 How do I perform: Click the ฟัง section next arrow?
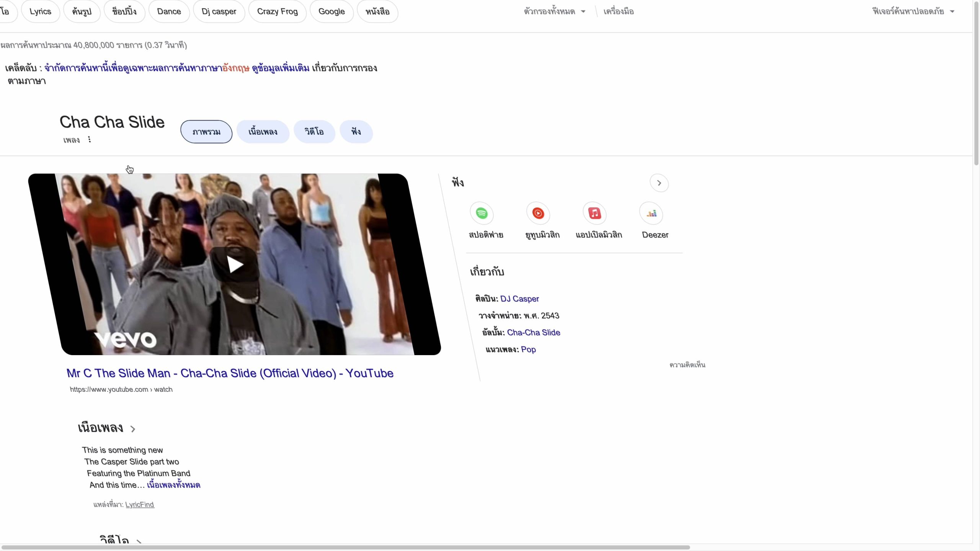659,183
